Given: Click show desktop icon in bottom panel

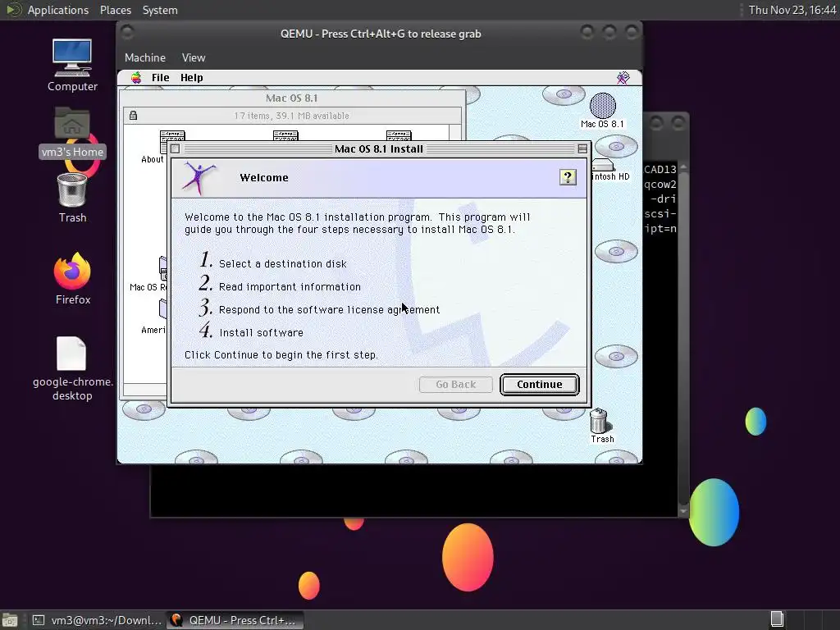Looking at the screenshot, I should pos(10,620).
